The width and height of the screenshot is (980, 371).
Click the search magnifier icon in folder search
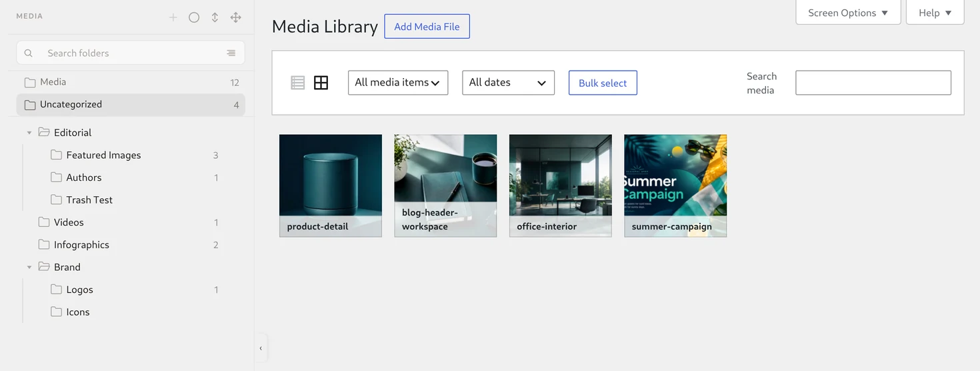pos(28,53)
